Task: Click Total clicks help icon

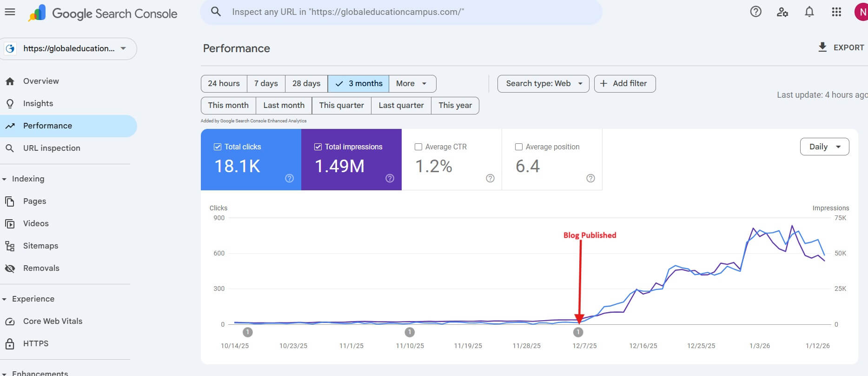Action: 289,178
